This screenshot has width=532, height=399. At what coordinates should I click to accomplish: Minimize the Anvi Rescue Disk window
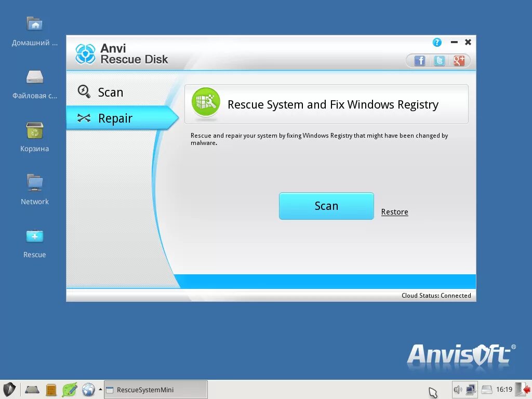click(454, 42)
